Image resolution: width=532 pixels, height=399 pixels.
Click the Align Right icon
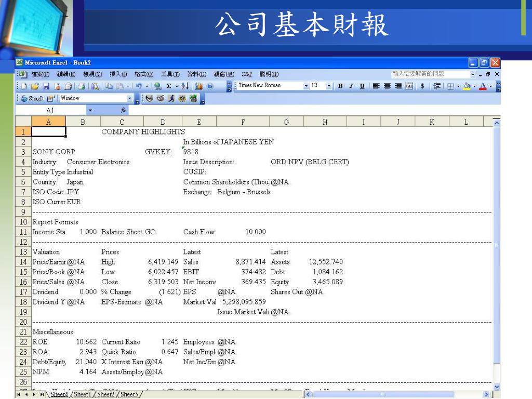tap(398, 86)
